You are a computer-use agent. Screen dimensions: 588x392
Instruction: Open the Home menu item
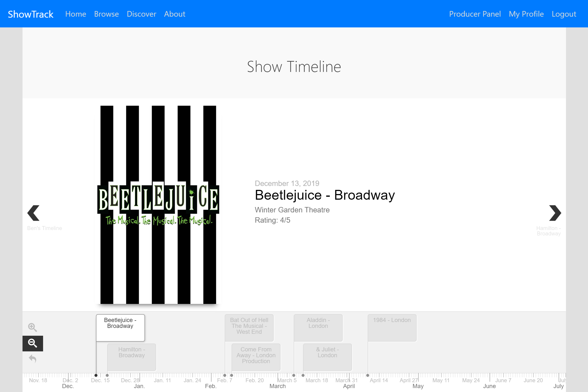(75, 14)
